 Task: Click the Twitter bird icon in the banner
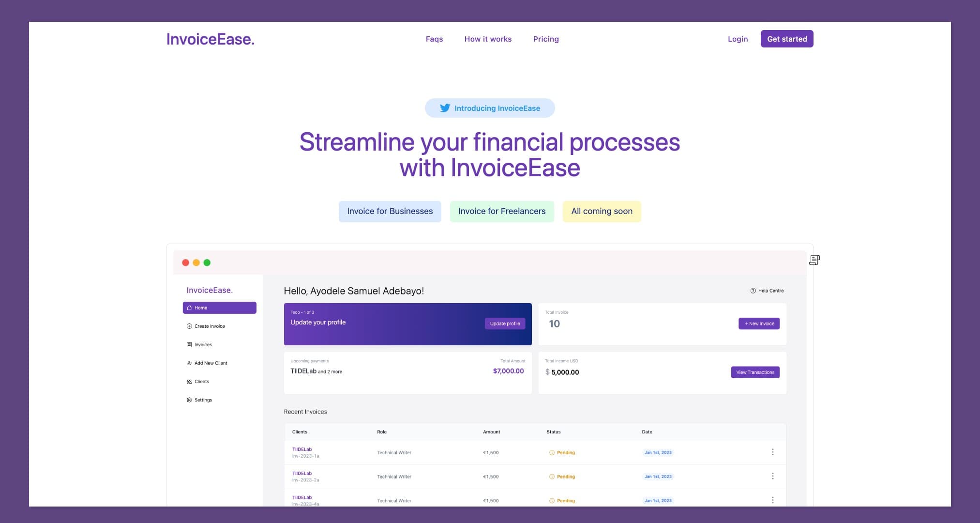pyautogui.click(x=446, y=108)
